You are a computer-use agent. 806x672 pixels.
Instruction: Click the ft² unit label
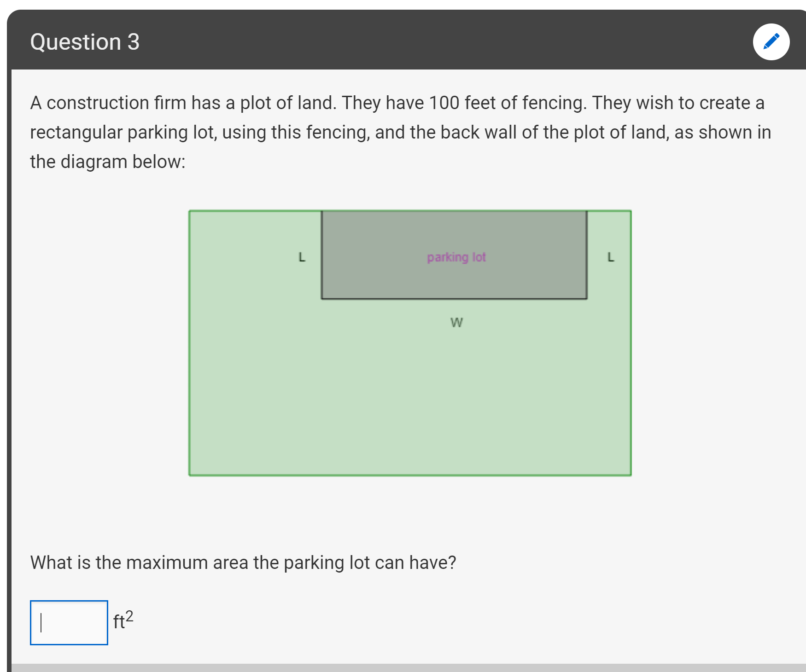point(123,620)
